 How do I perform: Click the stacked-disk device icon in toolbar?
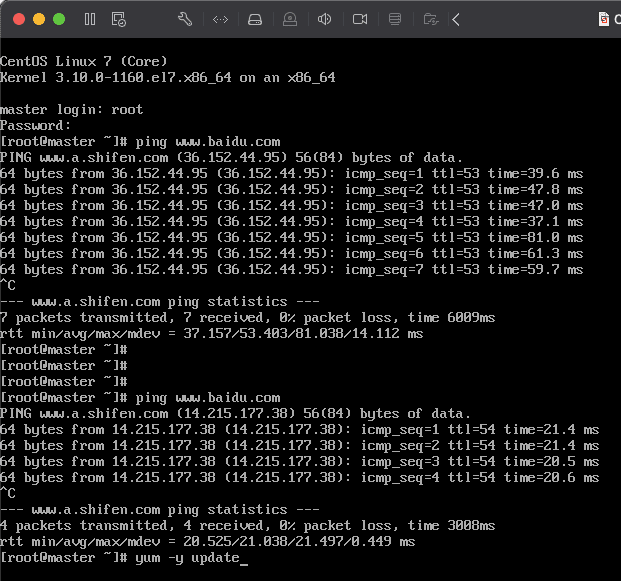point(395,19)
